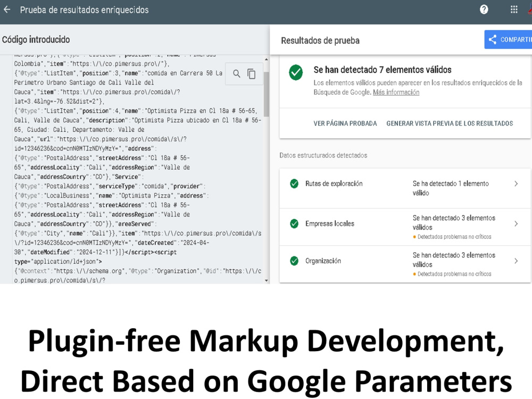Select the Rutas de exploración label
This screenshot has height=399, width=532.
[334, 184]
